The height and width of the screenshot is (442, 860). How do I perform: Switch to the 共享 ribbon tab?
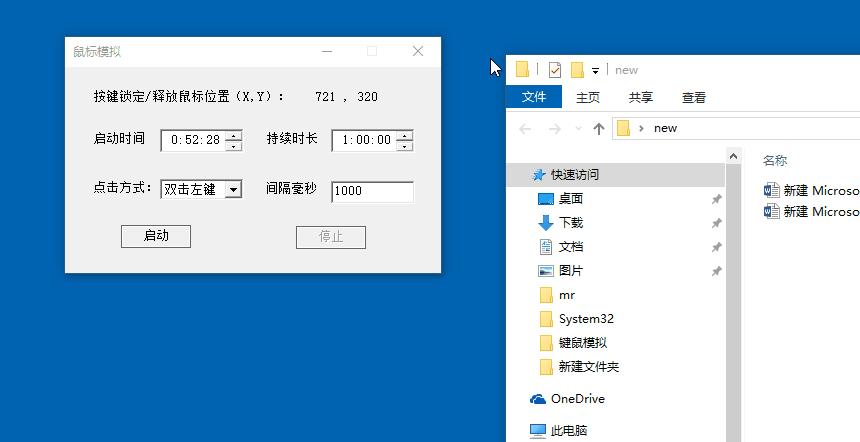pyautogui.click(x=641, y=98)
